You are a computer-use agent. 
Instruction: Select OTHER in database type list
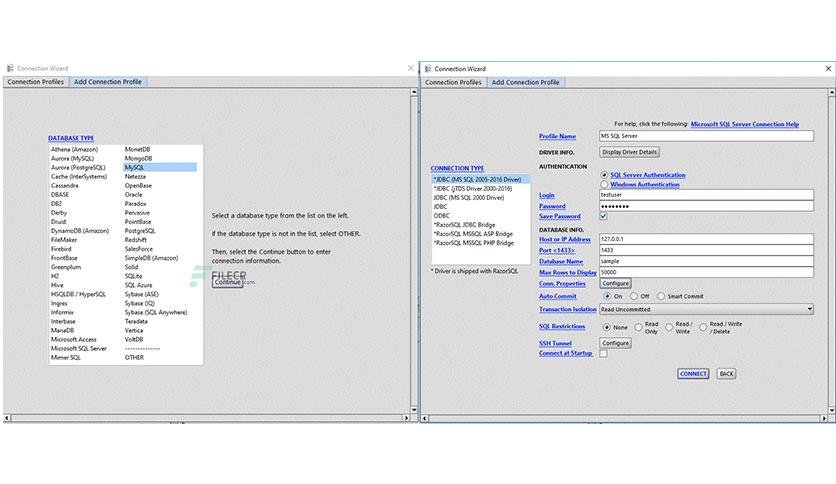134,358
